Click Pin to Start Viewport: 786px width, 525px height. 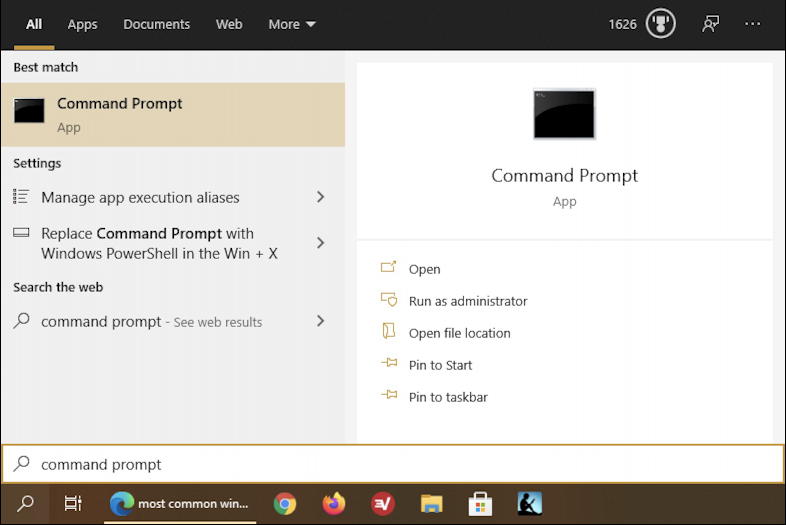coord(440,365)
